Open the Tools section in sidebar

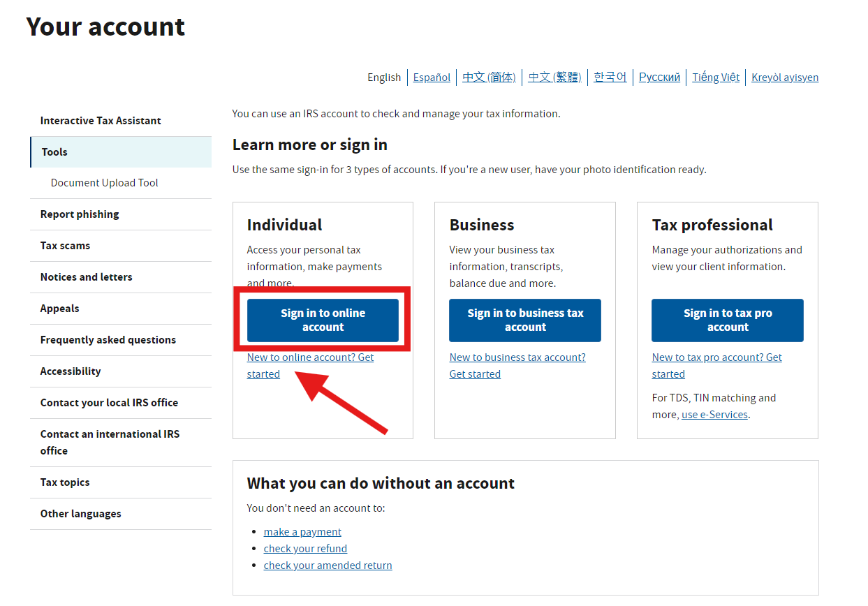coord(54,151)
